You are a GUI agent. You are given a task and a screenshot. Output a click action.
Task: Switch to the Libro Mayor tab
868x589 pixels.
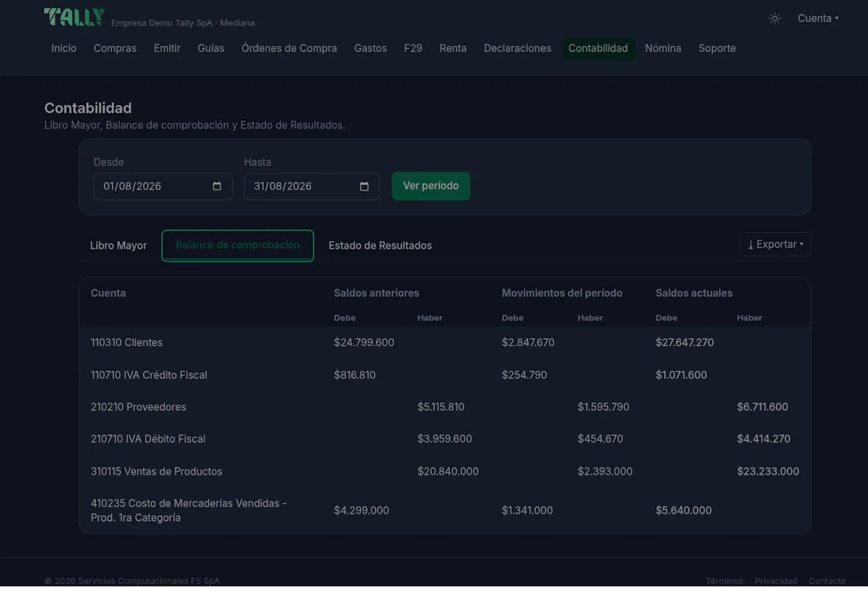[x=118, y=245]
